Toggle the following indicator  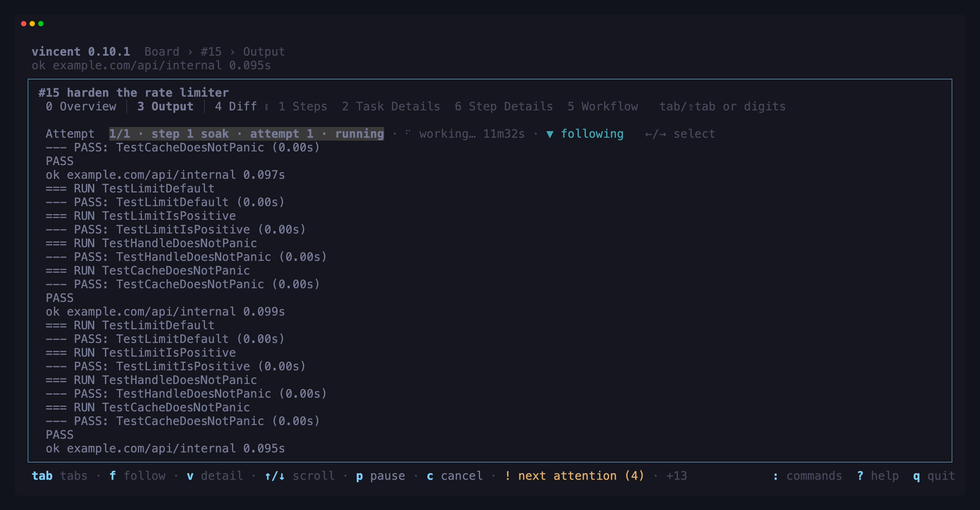584,134
